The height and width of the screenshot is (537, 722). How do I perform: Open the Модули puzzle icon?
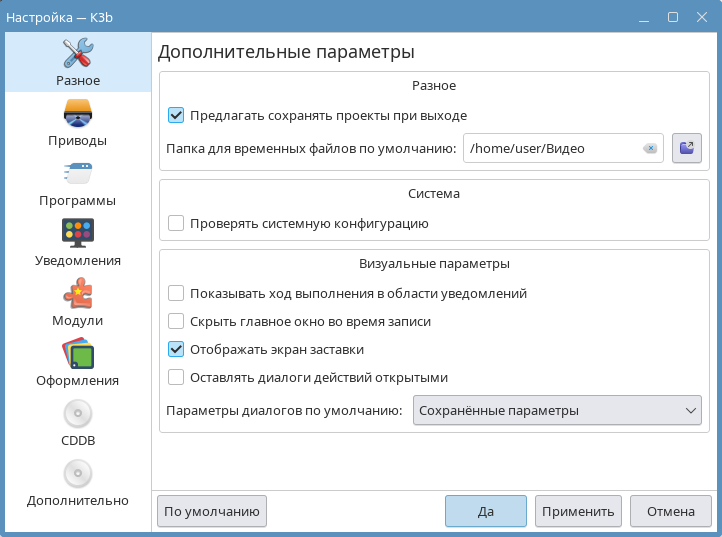[x=77, y=293]
